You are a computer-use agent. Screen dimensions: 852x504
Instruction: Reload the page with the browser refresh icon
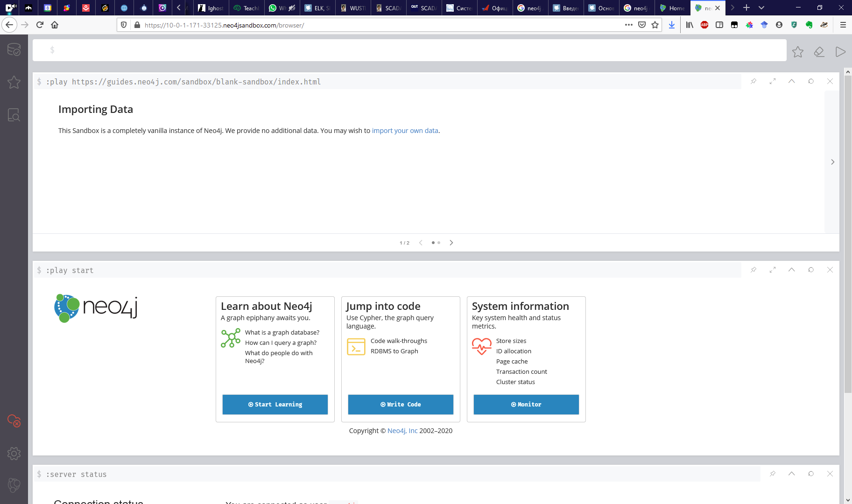click(40, 25)
